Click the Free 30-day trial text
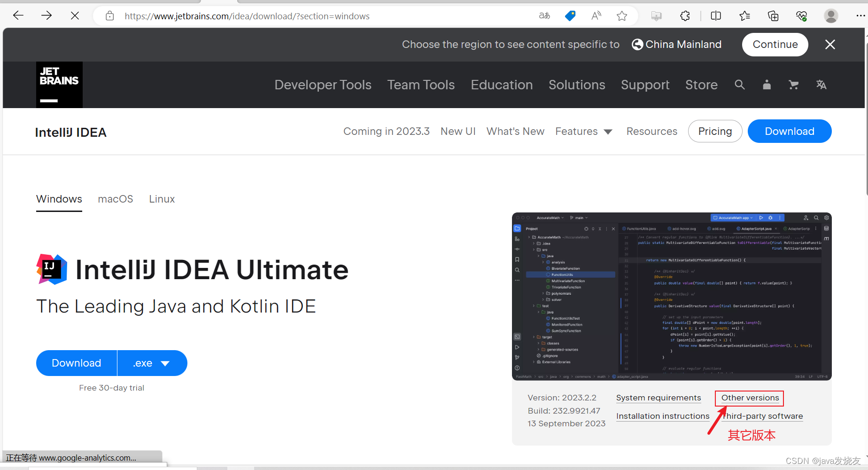The width and height of the screenshot is (868, 470). [112, 388]
